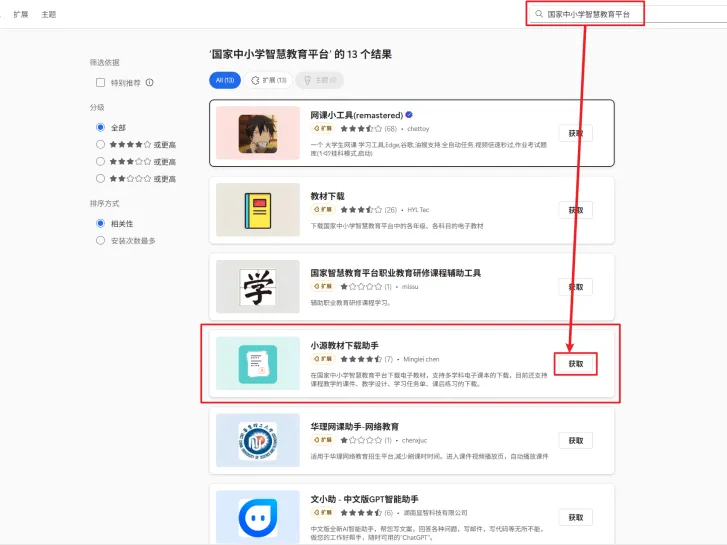Open 网课小工具(remastered) extension icon

coord(258,133)
